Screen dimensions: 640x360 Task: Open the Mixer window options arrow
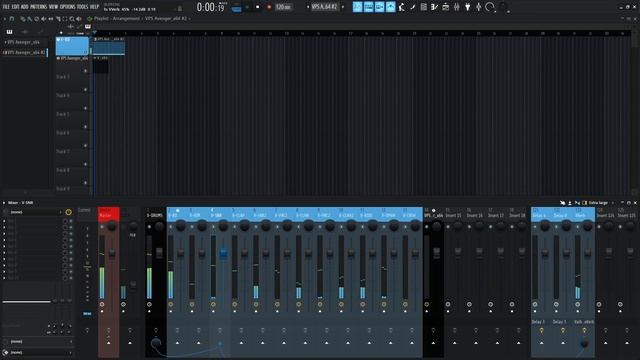click(4, 203)
